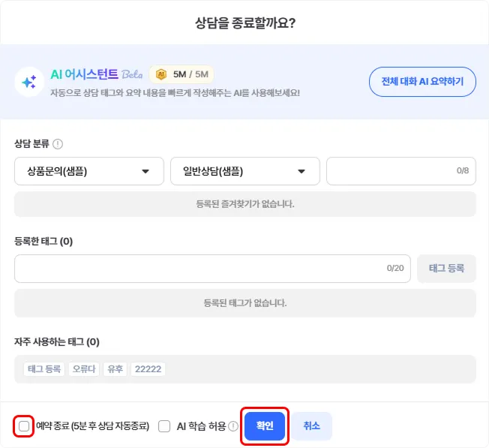Open the 상품문의(샘플) category dropdown
Image resolution: width=489 pixels, height=448 pixels.
tap(88, 171)
